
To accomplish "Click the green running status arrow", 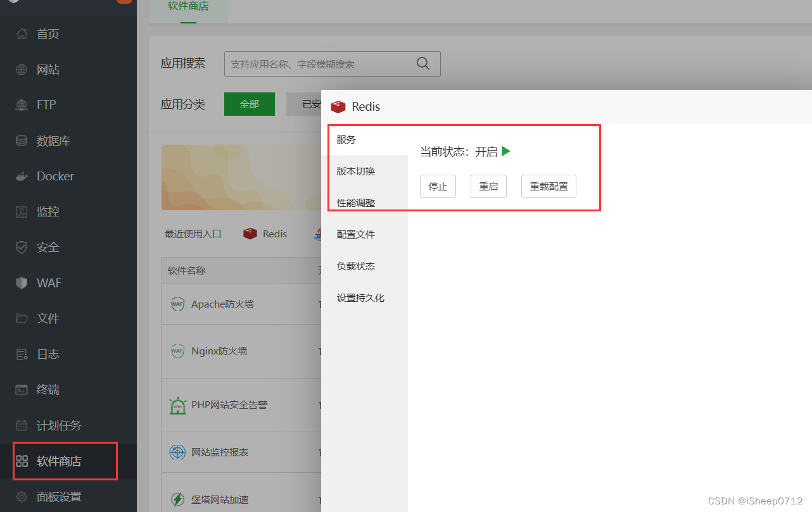I will click(505, 151).
